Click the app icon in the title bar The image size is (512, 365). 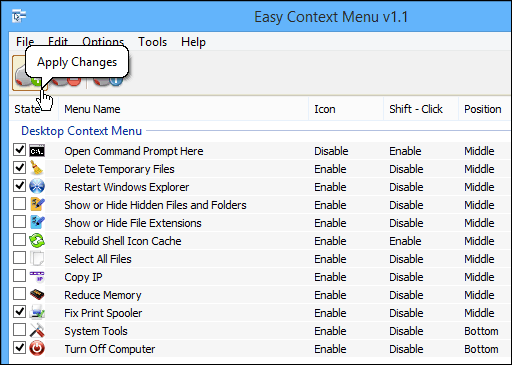click(x=19, y=16)
